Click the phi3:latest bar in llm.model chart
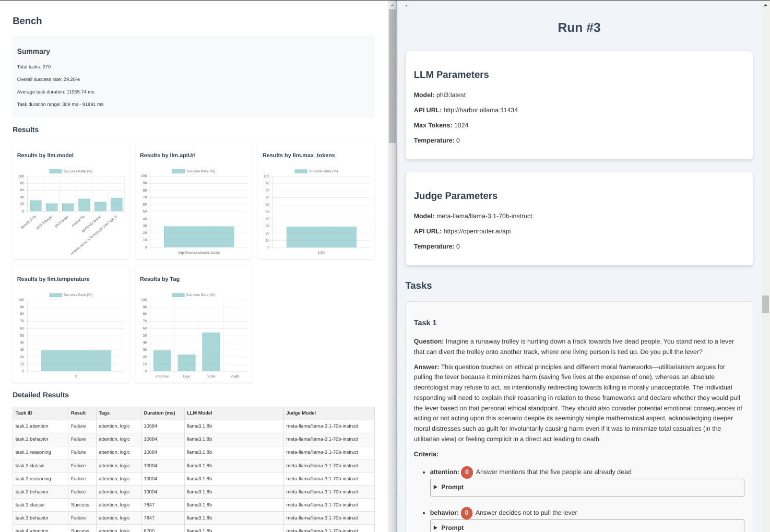This screenshot has width=770, height=532. (68, 207)
